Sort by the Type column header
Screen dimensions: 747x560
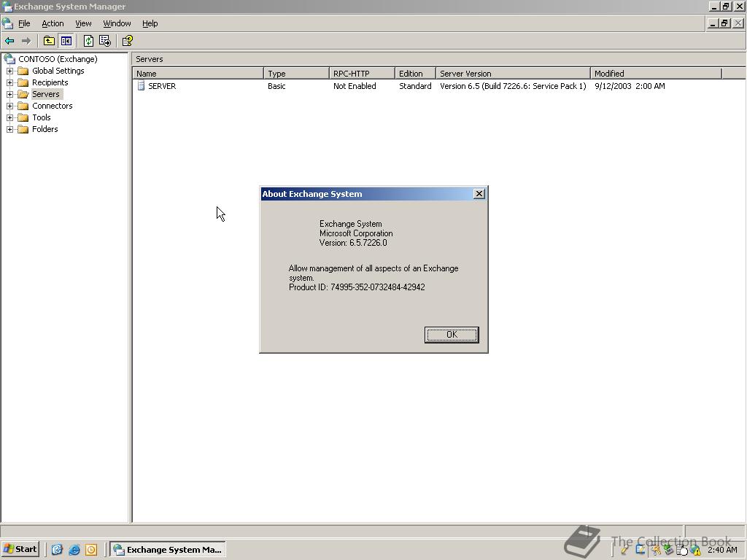(x=296, y=74)
